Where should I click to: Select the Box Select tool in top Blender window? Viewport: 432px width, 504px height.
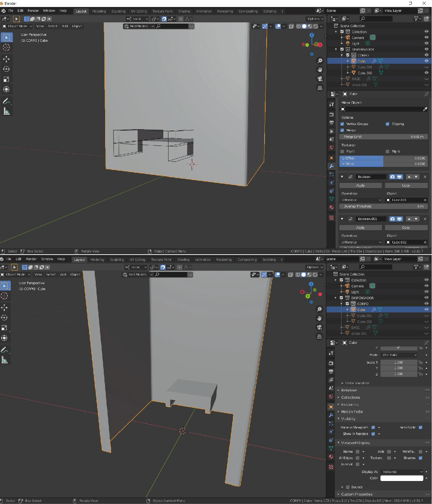click(6, 37)
